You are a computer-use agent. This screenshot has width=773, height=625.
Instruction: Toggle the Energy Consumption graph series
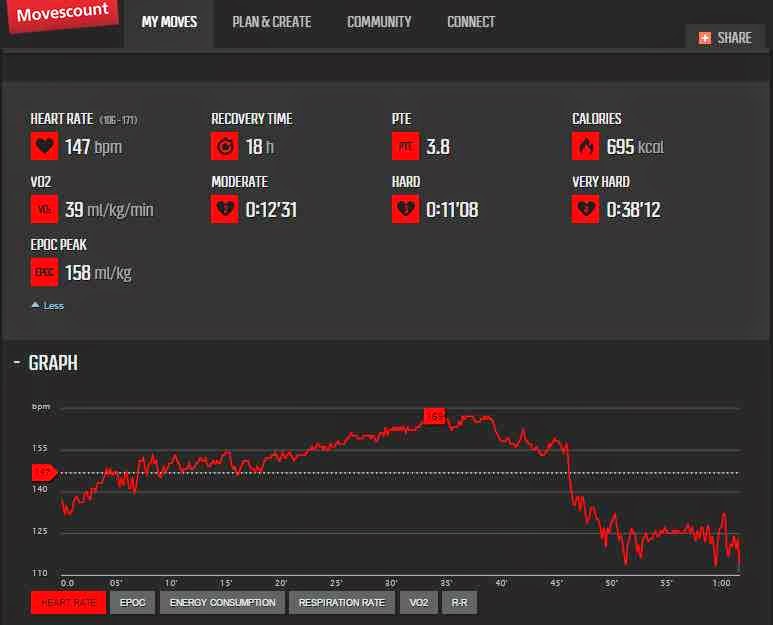click(x=222, y=602)
